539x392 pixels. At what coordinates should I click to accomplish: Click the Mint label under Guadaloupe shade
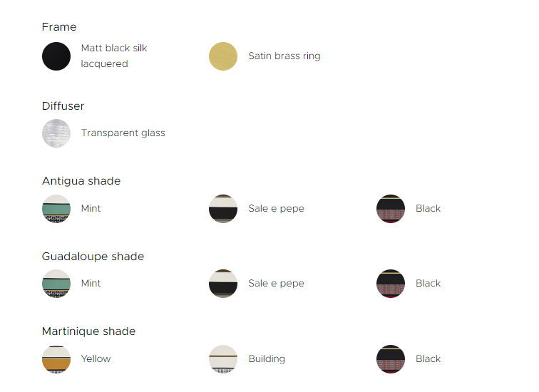click(91, 284)
